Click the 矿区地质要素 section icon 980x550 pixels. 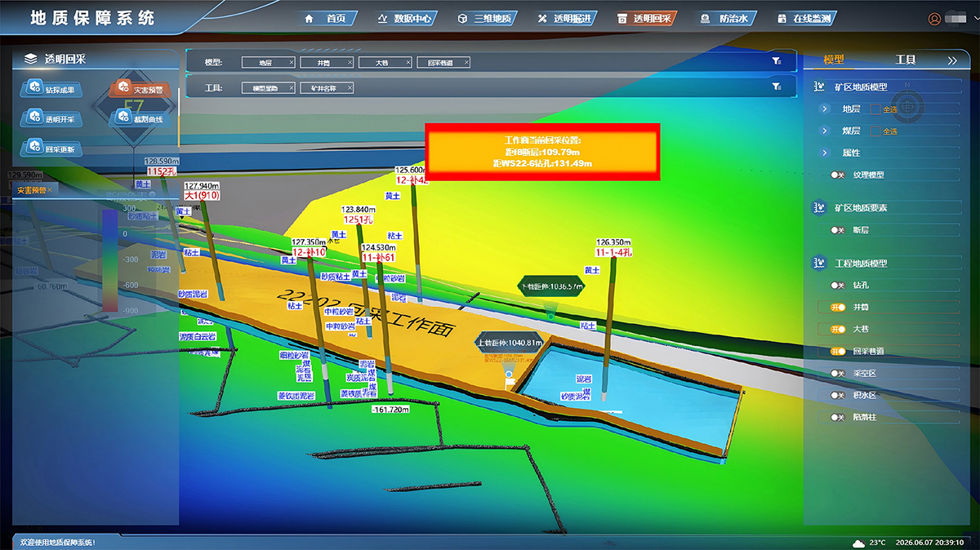(819, 208)
